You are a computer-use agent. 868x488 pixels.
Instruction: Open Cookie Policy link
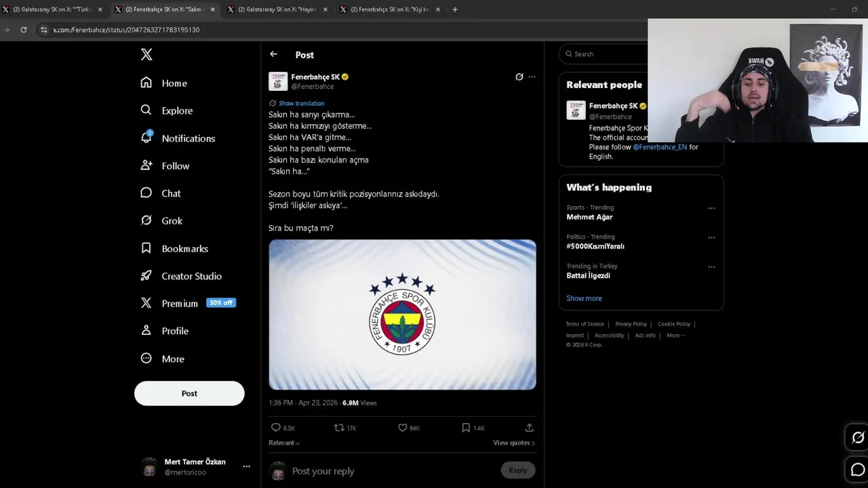point(674,324)
